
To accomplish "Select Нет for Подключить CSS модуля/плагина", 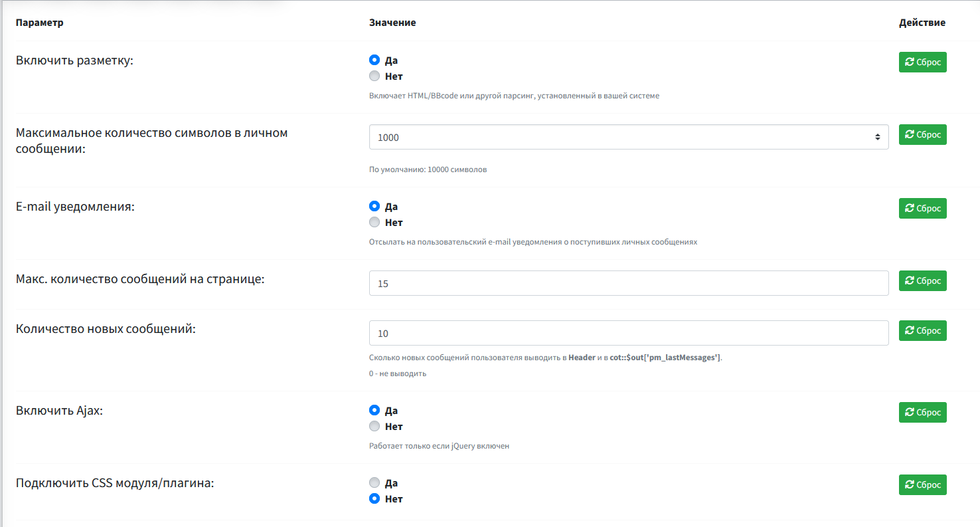I will [x=374, y=498].
